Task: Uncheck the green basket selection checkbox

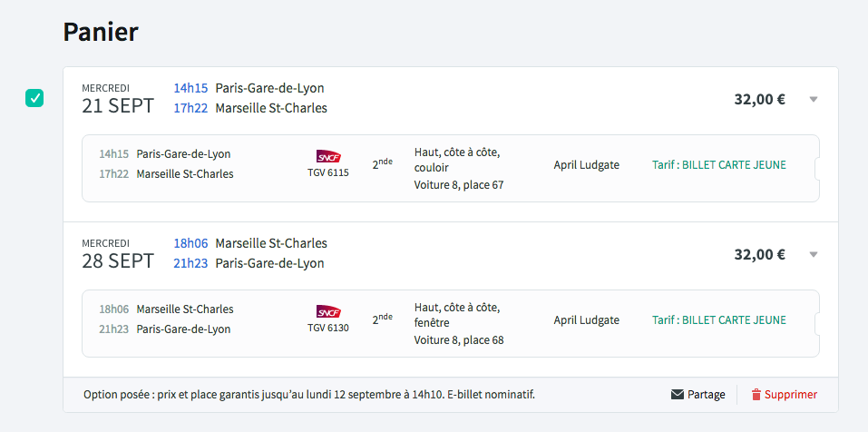Action: 34,98
